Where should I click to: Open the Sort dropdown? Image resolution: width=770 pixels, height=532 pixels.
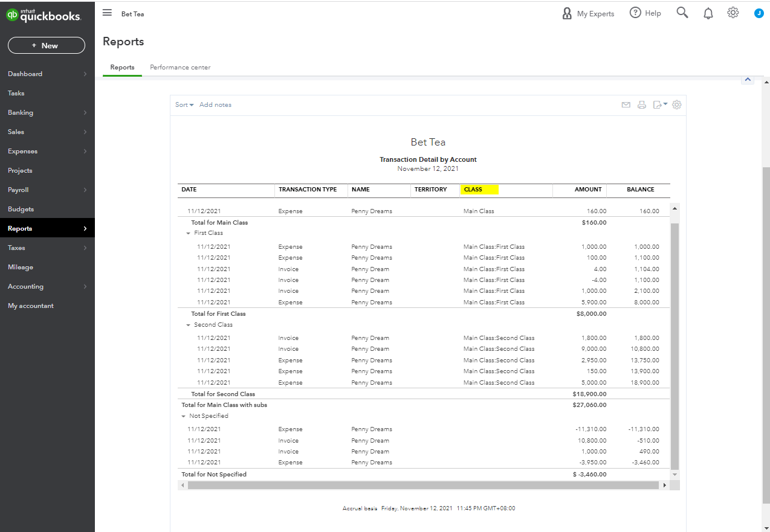point(184,104)
